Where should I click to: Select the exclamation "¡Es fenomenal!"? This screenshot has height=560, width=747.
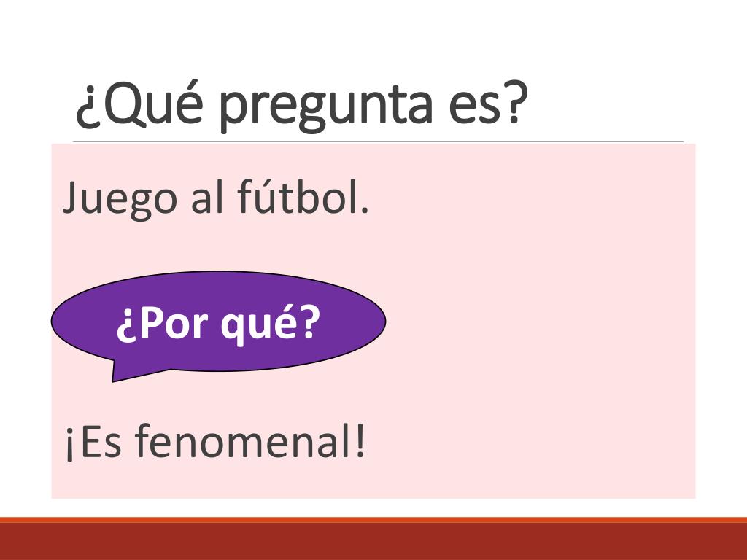215,442
